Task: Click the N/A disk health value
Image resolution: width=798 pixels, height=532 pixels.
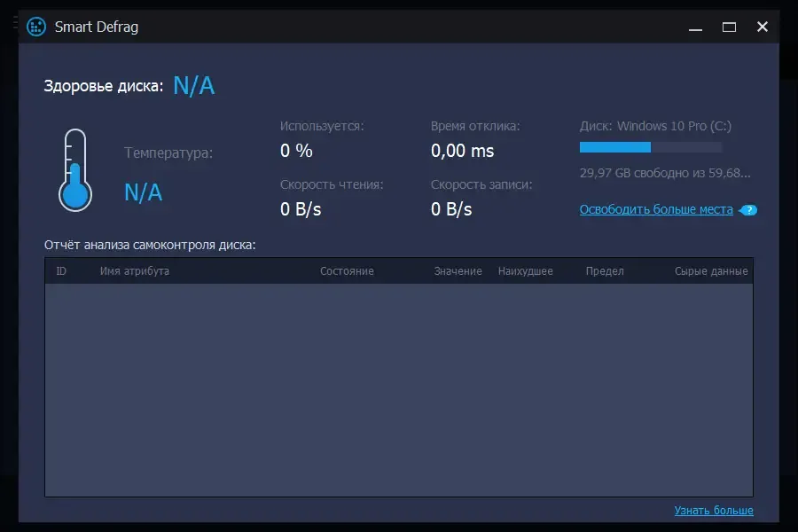Action: [194, 85]
